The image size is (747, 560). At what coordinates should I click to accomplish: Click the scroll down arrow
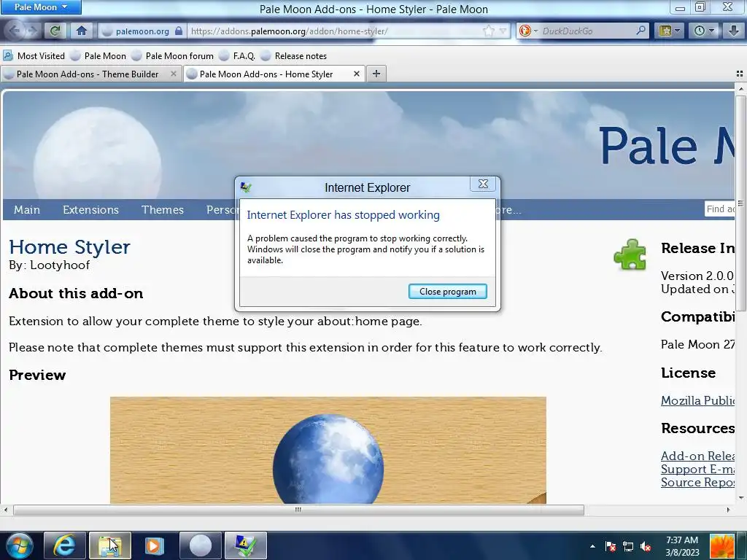pos(740,498)
